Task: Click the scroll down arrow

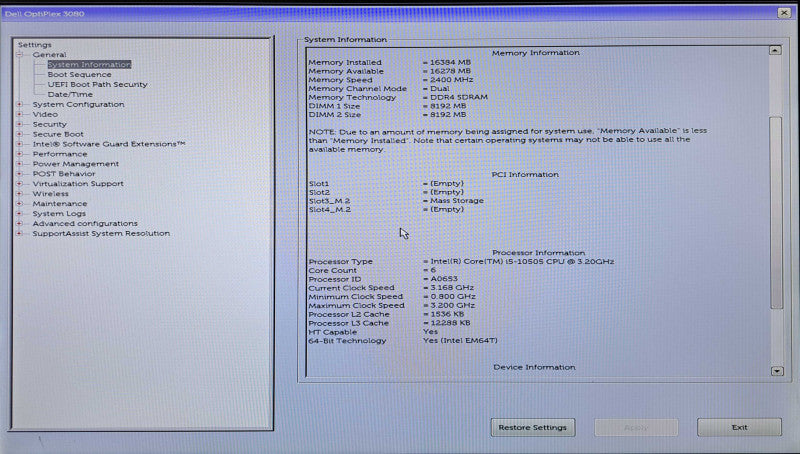Action: pyautogui.click(x=777, y=371)
